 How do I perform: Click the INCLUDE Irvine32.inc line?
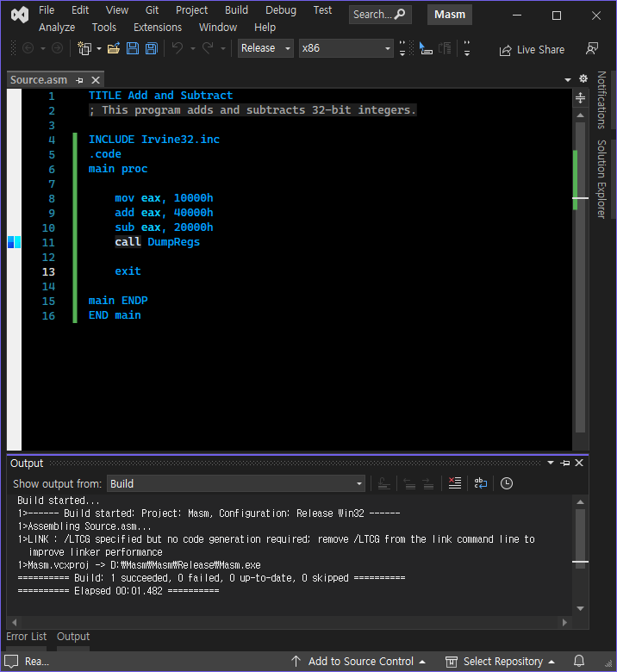pyautogui.click(x=154, y=140)
